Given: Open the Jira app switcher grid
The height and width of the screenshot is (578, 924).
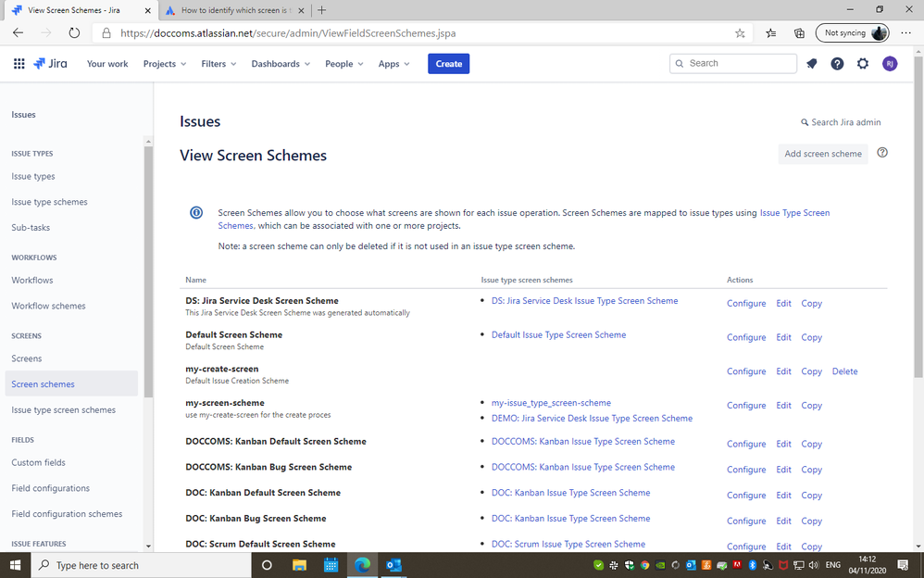Looking at the screenshot, I should pos(19,64).
